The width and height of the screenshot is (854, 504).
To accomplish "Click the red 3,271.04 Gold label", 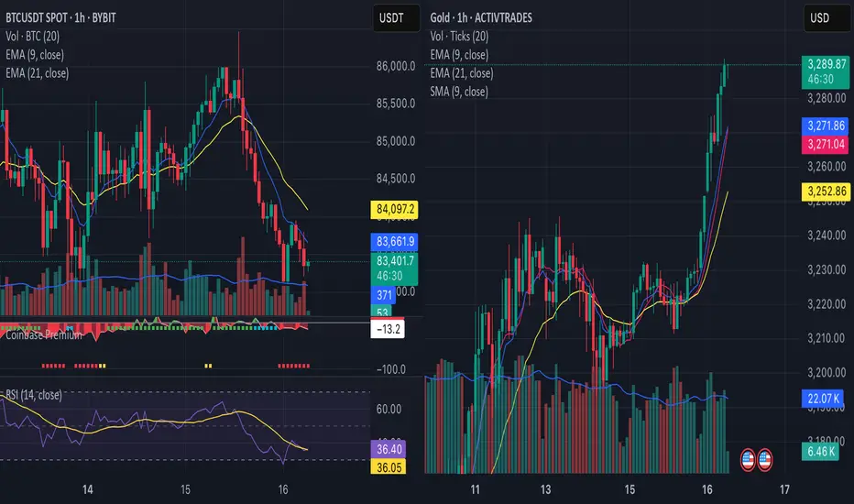I will click(x=826, y=145).
